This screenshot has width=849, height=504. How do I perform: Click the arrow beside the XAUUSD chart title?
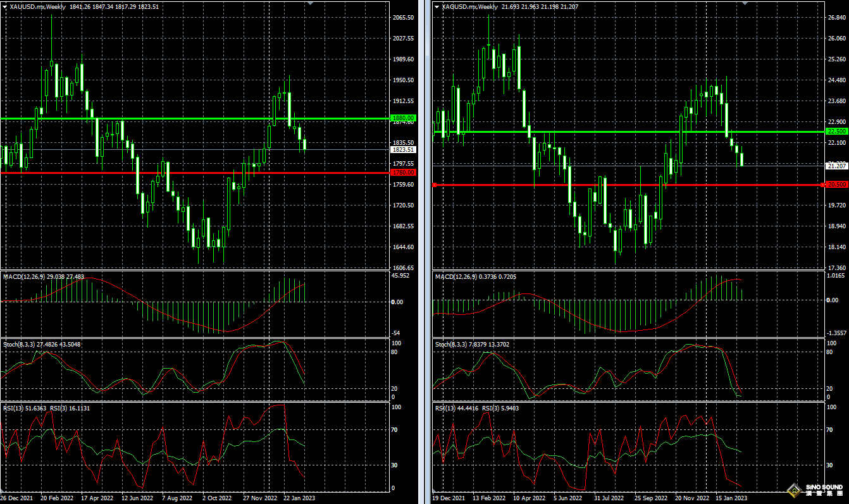pyautogui.click(x=6, y=6)
